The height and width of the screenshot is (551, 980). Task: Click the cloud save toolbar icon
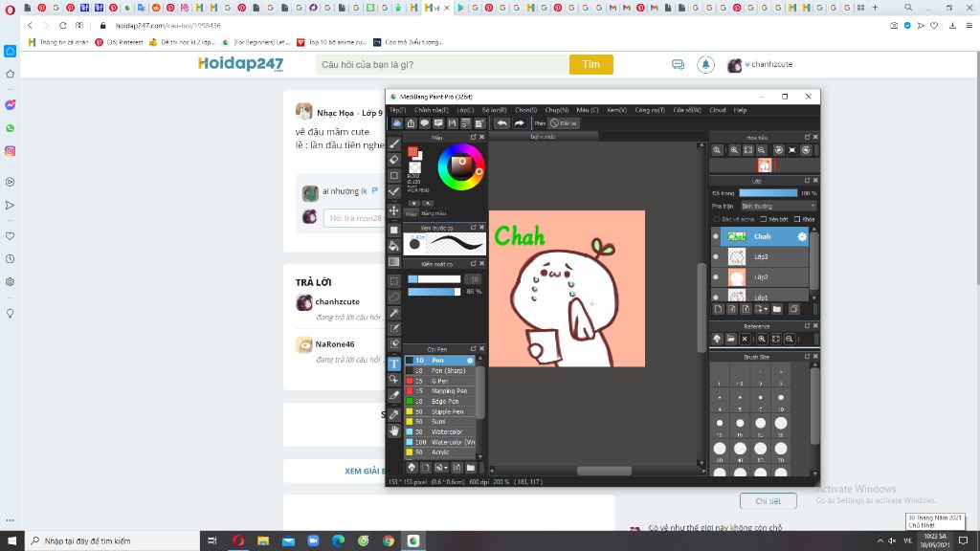[x=397, y=123]
